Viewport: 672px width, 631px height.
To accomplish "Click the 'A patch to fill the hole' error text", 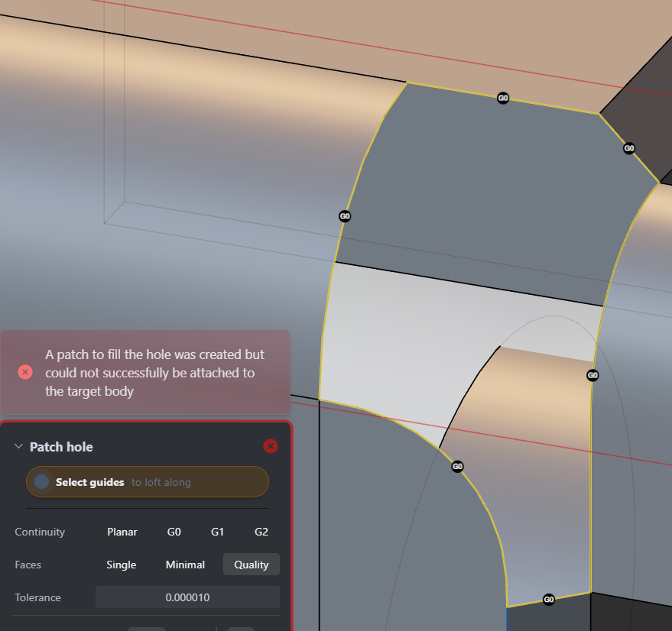I will [154, 373].
